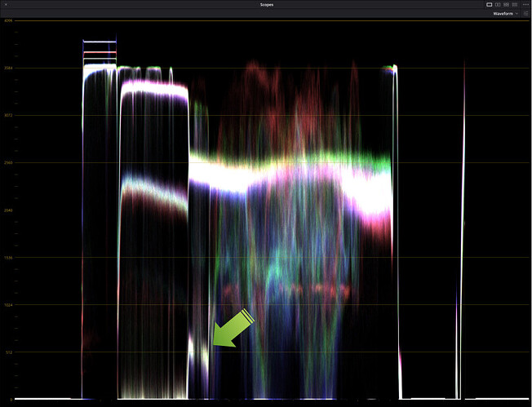The width and height of the screenshot is (532, 407).
Task: Click the 512 graticule label
Action: 8,352
